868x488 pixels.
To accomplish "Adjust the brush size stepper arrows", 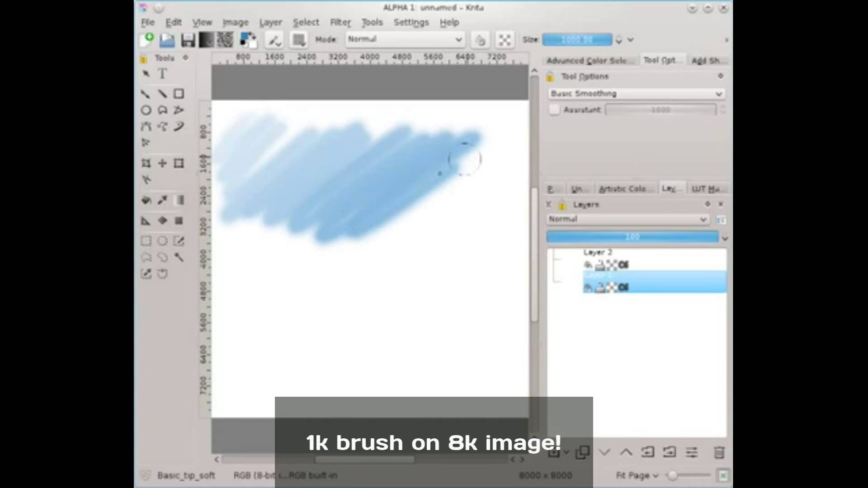I will [619, 40].
